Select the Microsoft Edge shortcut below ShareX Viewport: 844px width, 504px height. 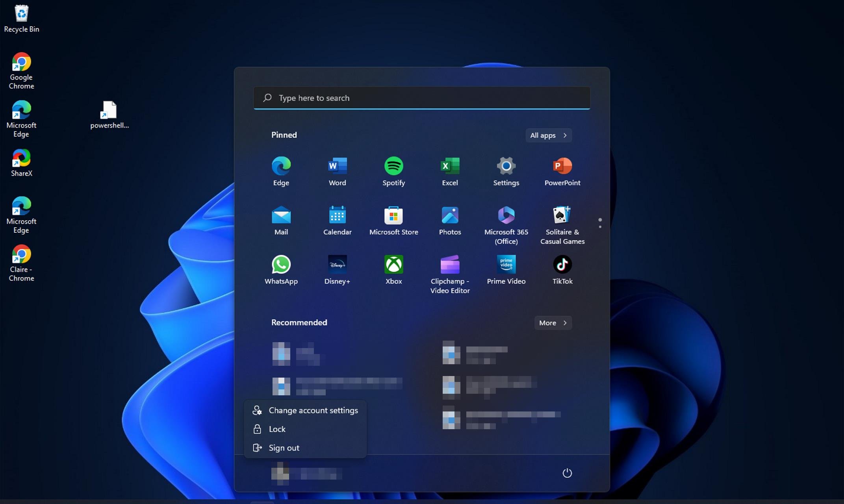[21, 215]
